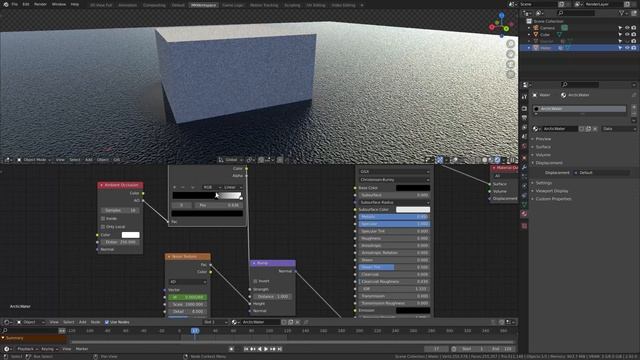Click the pan hand gizmo in viewport
640x360 pixels.
(x=511, y=54)
